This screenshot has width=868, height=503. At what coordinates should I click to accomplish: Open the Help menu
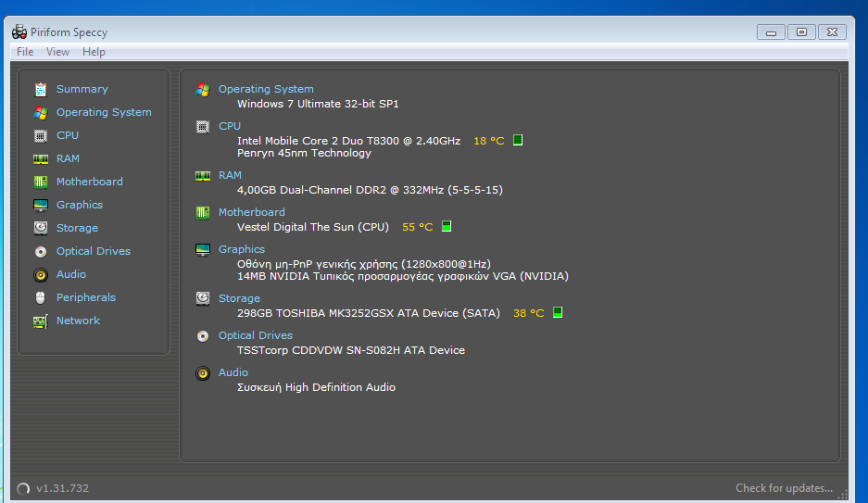click(x=94, y=52)
